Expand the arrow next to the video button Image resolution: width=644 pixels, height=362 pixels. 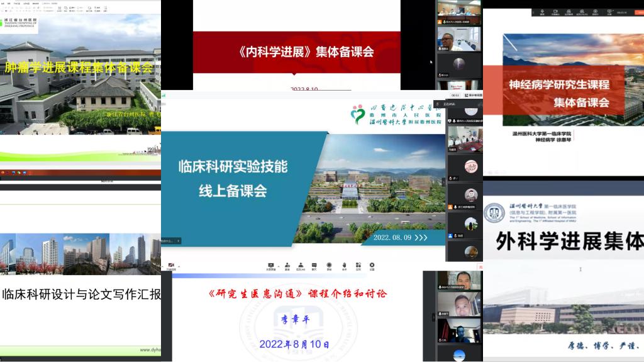pyautogui.click(x=178, y=266)
